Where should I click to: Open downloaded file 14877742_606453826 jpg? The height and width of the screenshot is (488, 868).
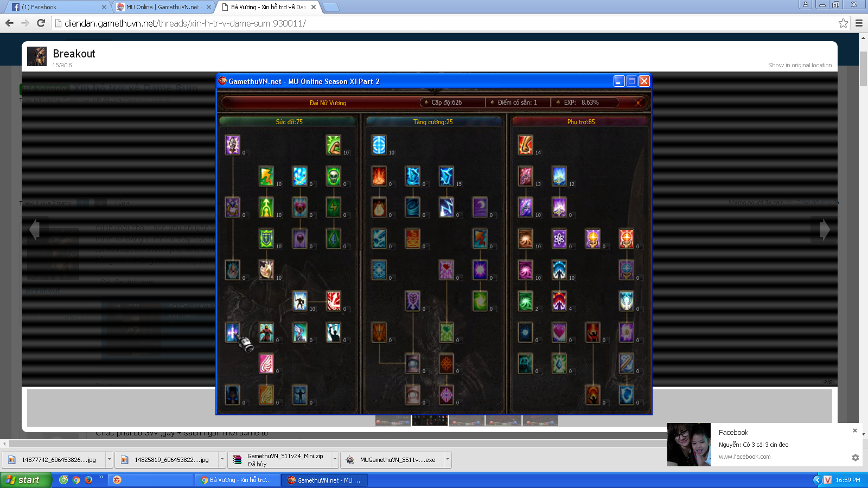54,459
